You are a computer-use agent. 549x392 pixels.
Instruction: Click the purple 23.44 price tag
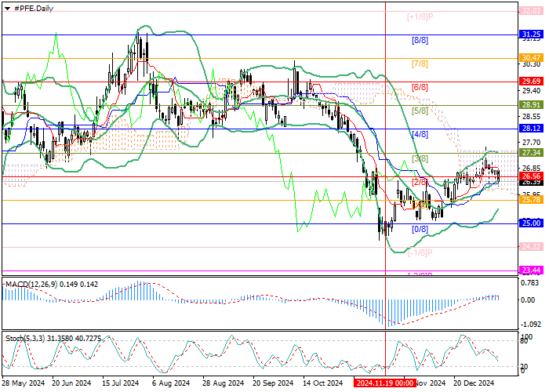point(531,270)
